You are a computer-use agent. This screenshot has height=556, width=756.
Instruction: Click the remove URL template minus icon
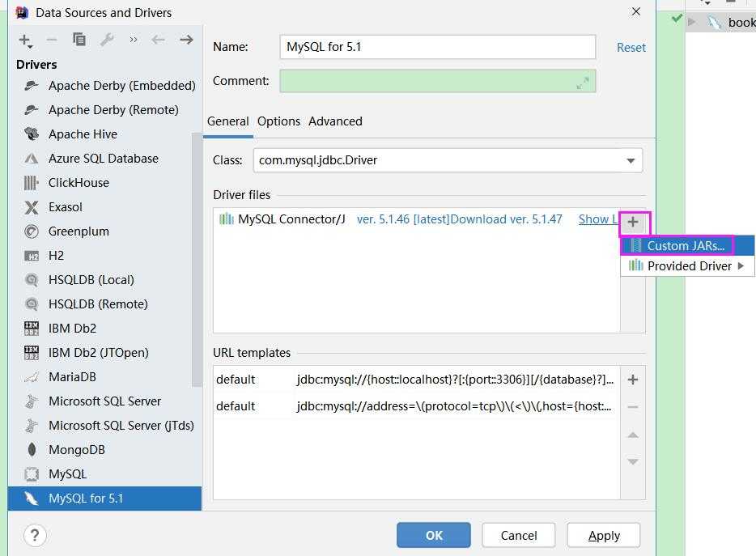click(x=633, y=407)
